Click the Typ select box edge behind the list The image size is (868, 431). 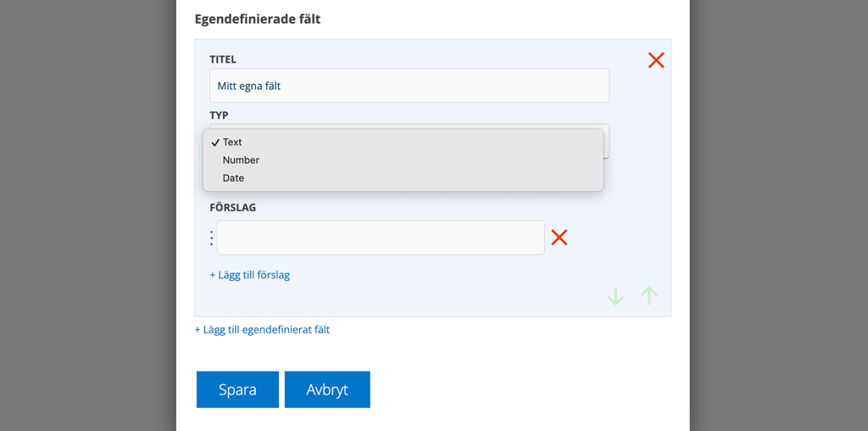pyautogui.click(x=607, y=142)
